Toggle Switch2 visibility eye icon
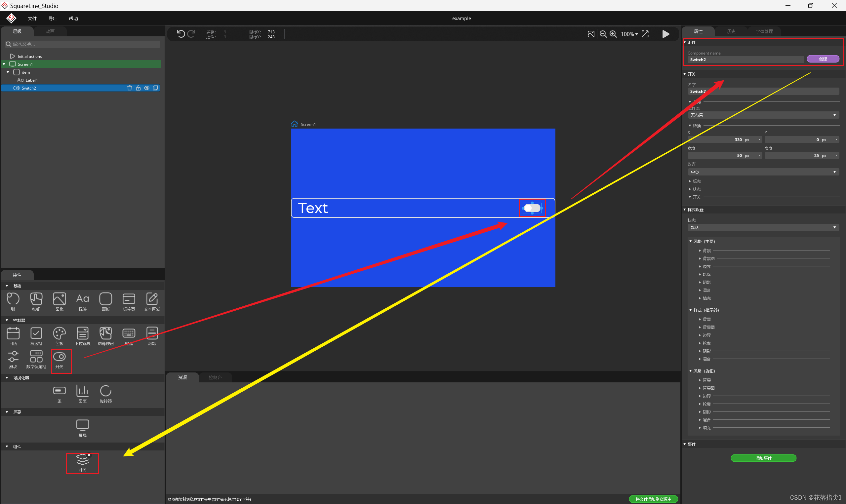846x504 pixels. coord(147,88)
